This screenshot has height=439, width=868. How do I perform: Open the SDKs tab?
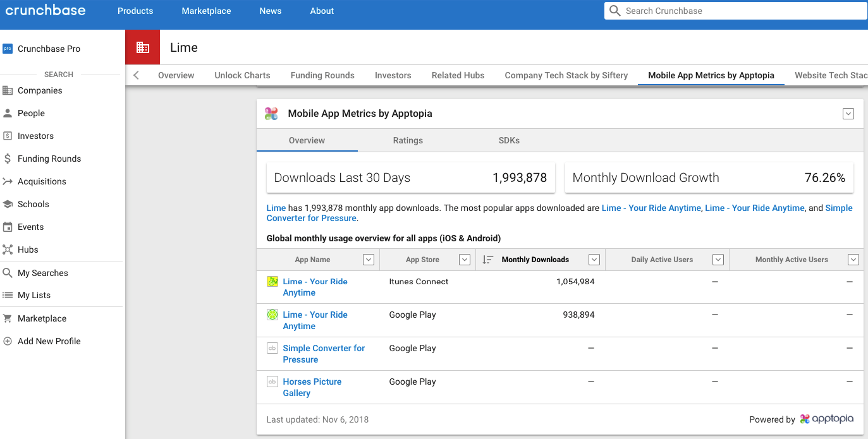(x=509, y=140)
